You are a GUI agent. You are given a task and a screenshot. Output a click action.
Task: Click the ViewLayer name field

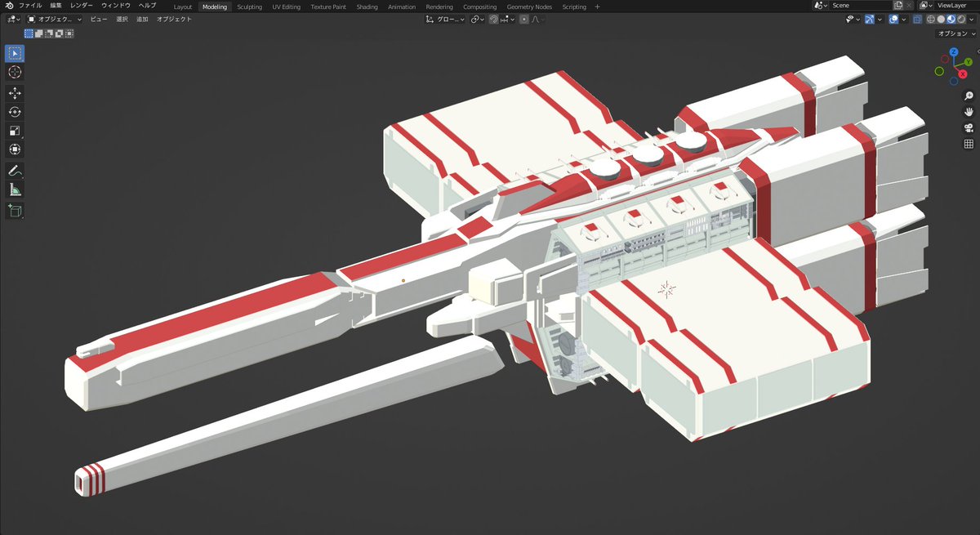click(955, 6)
